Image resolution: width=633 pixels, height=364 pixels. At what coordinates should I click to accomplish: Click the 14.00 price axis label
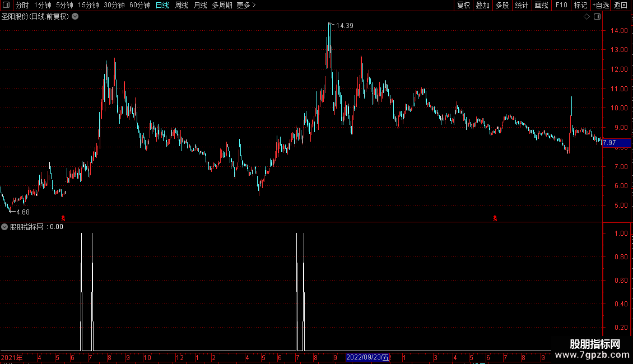(x=619, y=31)
